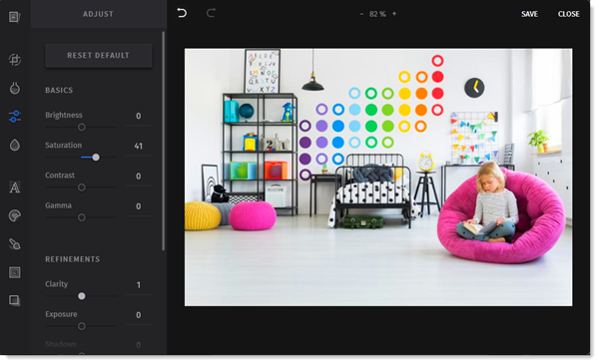Open the filters flask tool
Viewport: 599px width, 364px height.
pos(15,88)
